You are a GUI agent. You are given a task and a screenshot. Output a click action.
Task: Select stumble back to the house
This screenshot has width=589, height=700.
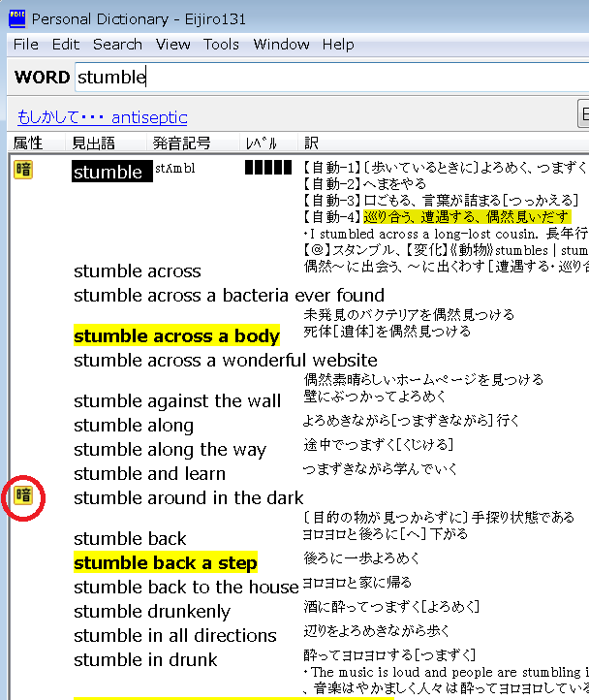click(x=186, y=588)
